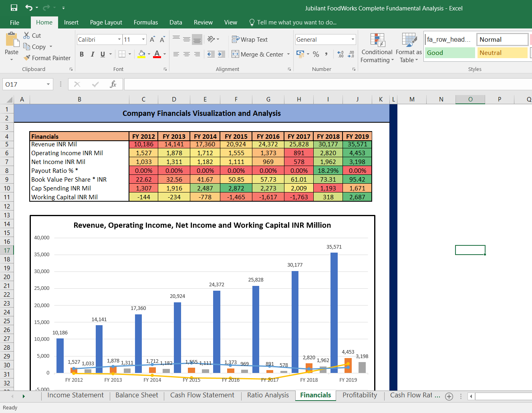Click the Increase Indent icon

pos(222,54)
